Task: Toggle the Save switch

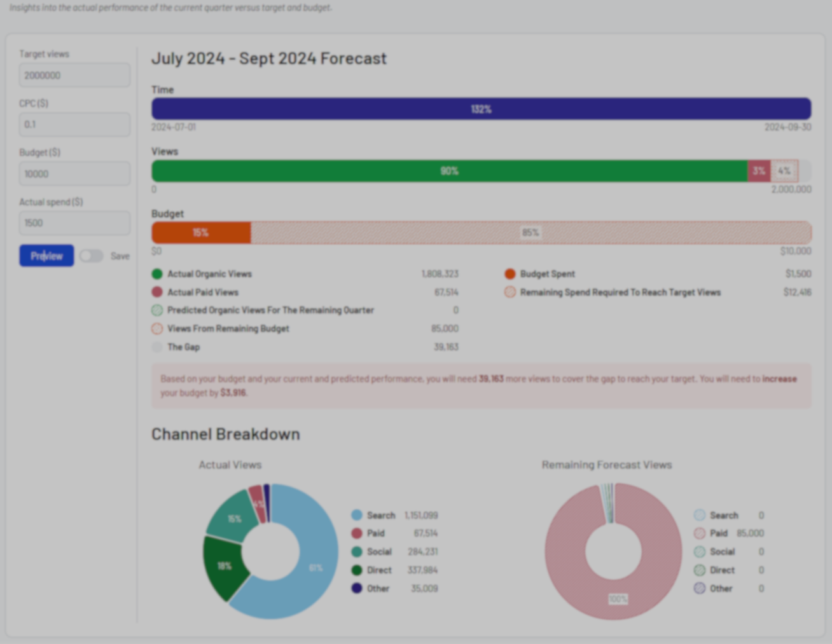Action: (x=91, y=256)
